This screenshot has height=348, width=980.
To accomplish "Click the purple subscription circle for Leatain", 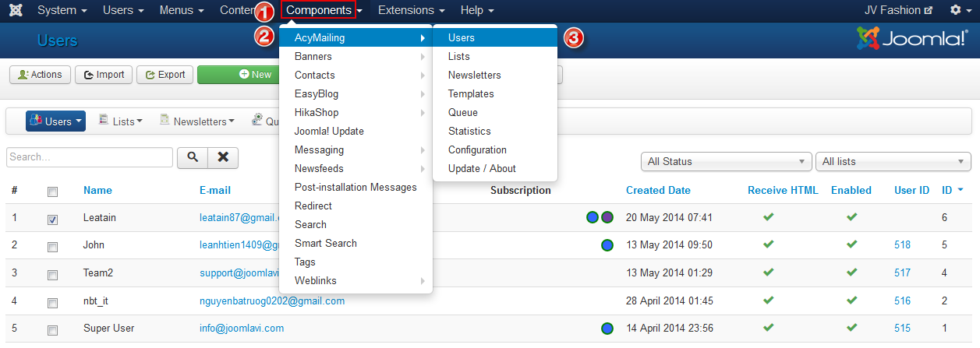I will (607, 217).
